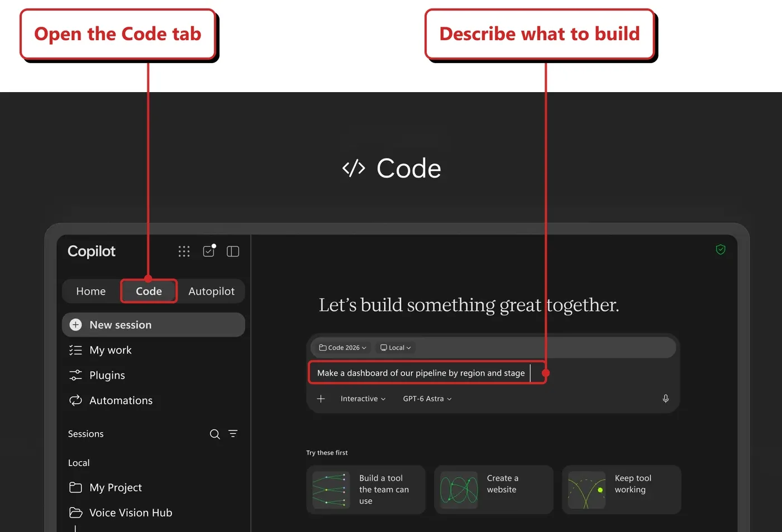Choose the Build a tool the team can use card
Viewport: 782px width, 532px height.
click(366, 490)
